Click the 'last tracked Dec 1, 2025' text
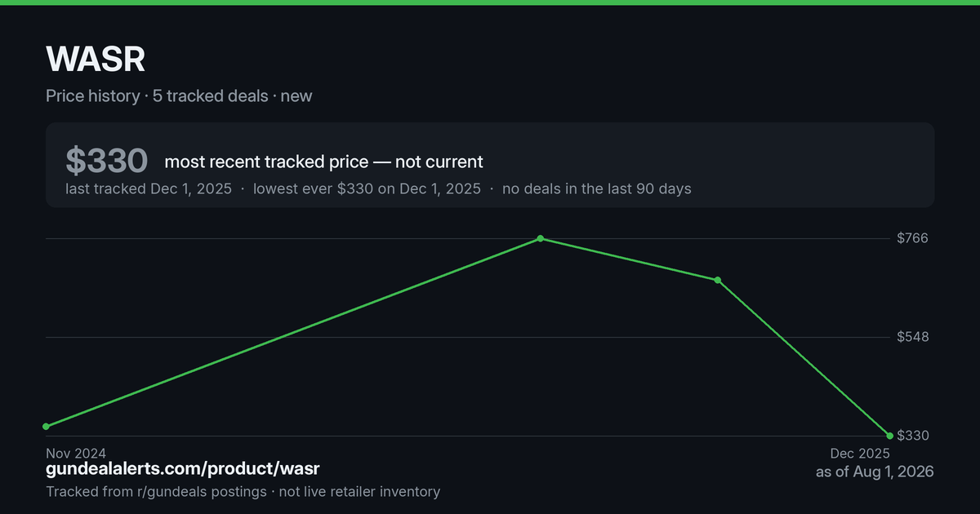This screenshot has height=514, width=980. pos(149,188)
